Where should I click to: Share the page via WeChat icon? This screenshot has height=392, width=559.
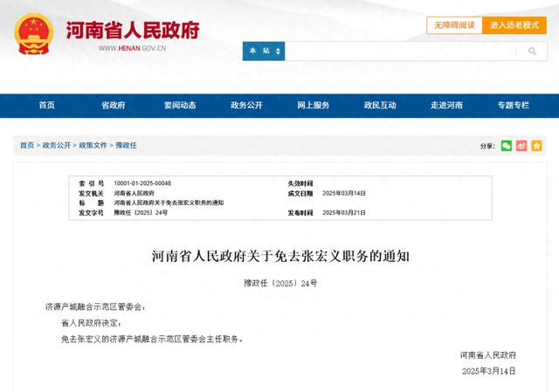coord(506,146)
